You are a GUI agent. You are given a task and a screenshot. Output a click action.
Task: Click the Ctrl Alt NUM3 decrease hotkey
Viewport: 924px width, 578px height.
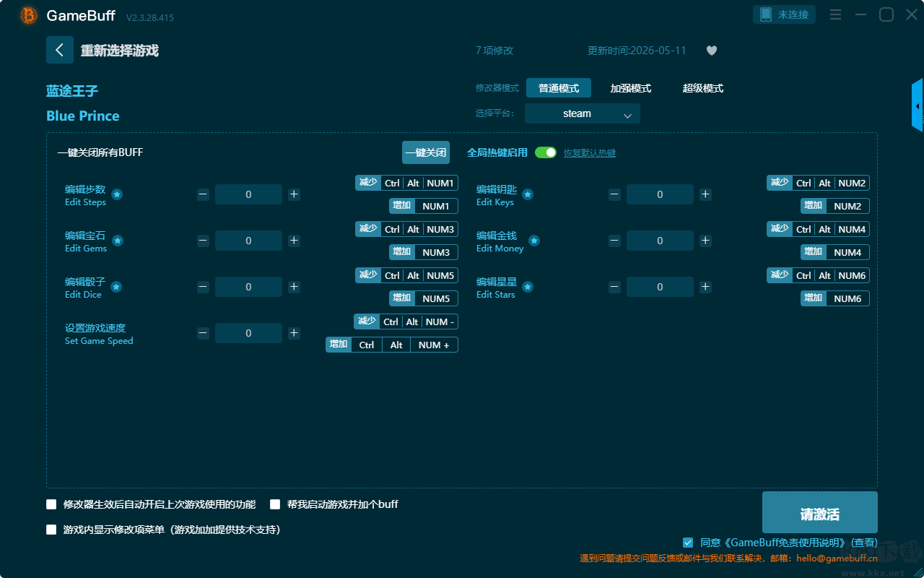point(406,229)
